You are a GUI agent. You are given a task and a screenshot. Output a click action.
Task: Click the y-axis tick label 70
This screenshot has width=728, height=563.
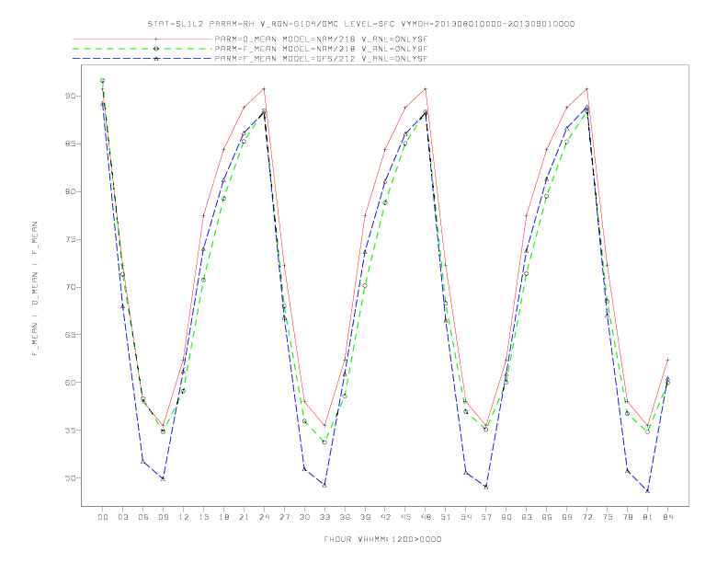pos(71,287)
